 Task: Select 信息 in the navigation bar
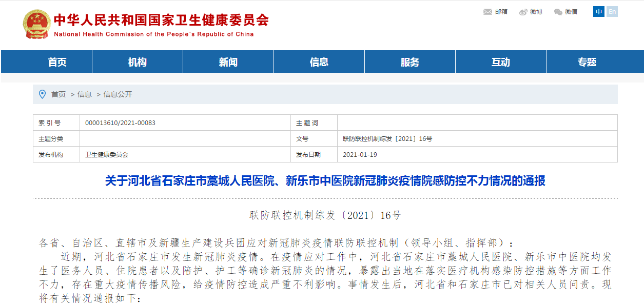pyautogui.click(x=319, y=62)
